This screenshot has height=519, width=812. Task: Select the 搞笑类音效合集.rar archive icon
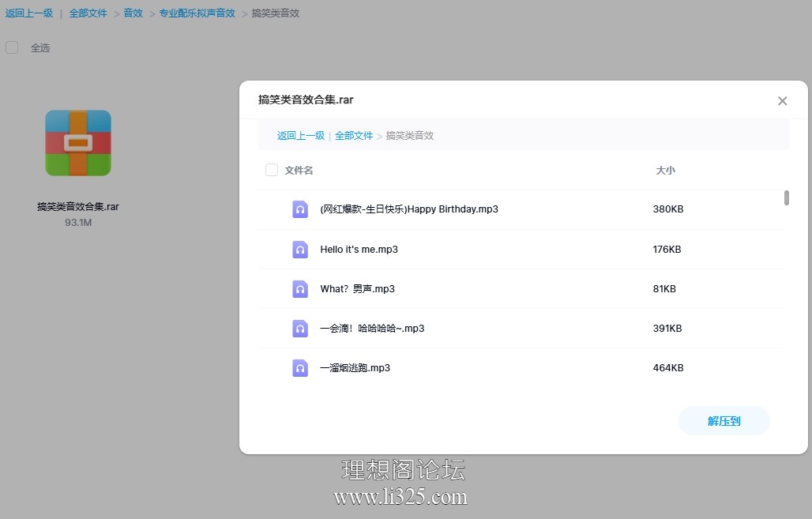pyautogui.click(x=78, y=143)
